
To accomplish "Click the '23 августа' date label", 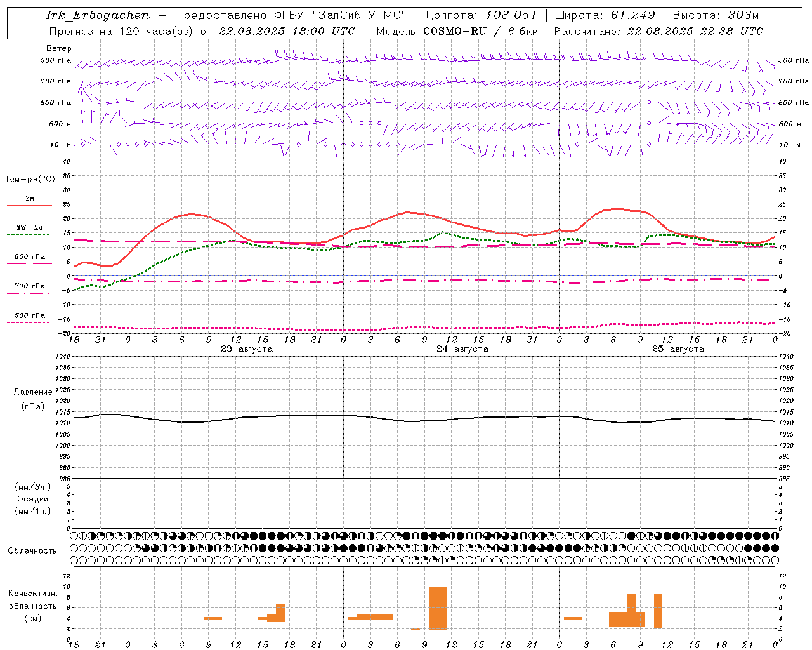I will pyautogui.click(x=247, y=349).
